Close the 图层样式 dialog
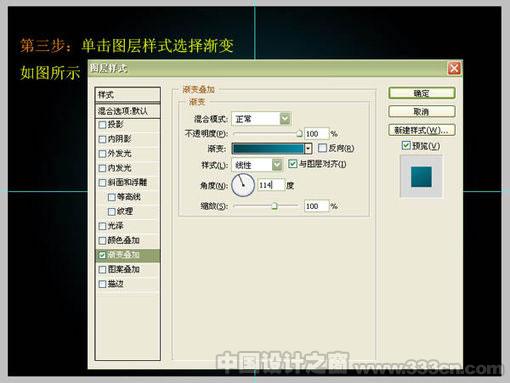This screenshot has height=383, width=510. tap(454, 69)
